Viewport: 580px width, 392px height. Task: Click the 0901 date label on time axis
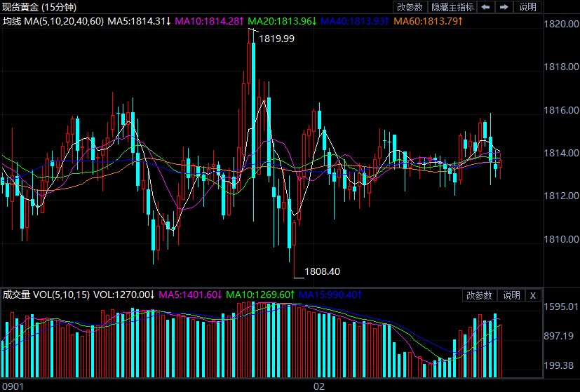tap(13, 387)
